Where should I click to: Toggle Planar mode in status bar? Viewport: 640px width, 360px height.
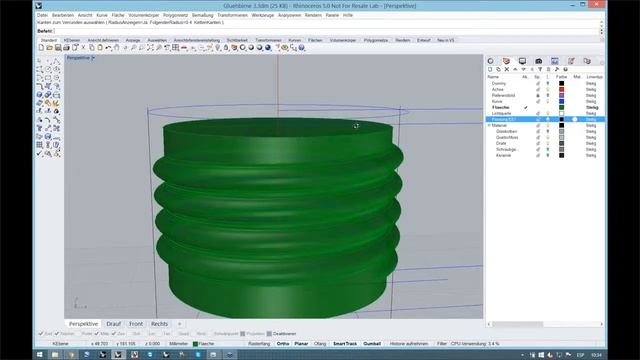tap(301, 344)
